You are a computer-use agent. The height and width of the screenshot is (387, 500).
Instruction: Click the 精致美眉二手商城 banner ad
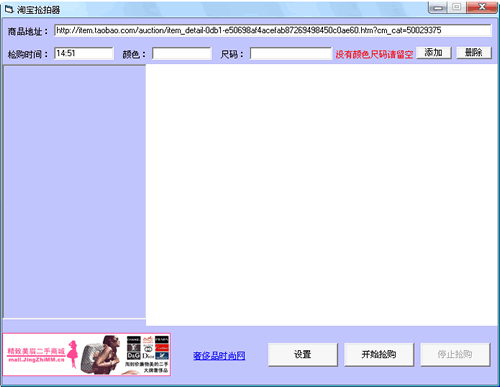(x=87, y=354)
